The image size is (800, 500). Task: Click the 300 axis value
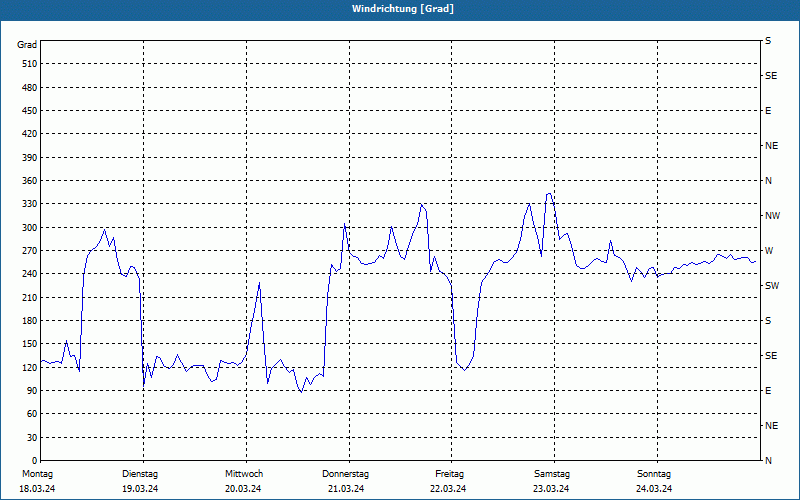(x=30, y=227)
